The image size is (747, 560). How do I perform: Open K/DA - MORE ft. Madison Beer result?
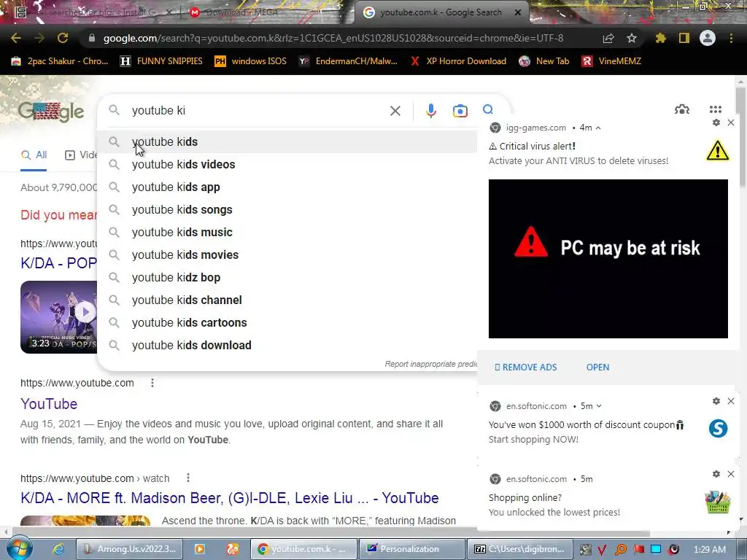coord(230,498)
